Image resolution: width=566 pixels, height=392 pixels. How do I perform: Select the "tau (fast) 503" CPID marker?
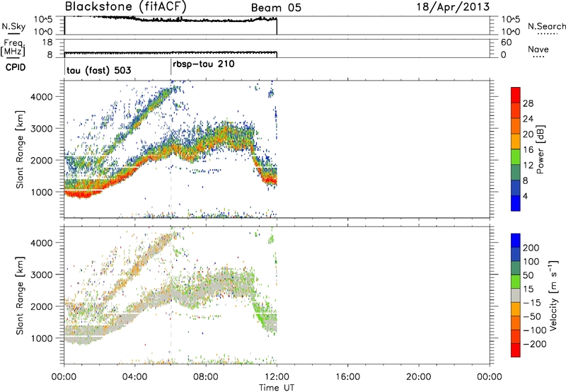(x=98, y=70)
